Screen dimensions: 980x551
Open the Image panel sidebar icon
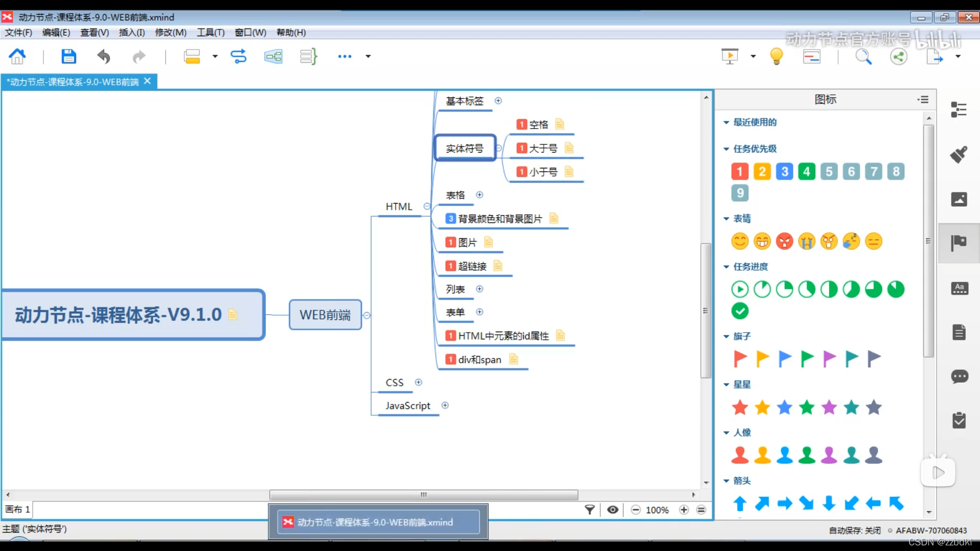click(x=959, y=199)
